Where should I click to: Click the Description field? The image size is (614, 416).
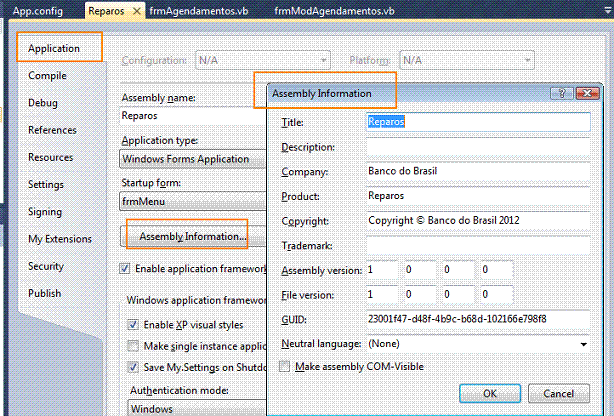click(x=478, y=147)
